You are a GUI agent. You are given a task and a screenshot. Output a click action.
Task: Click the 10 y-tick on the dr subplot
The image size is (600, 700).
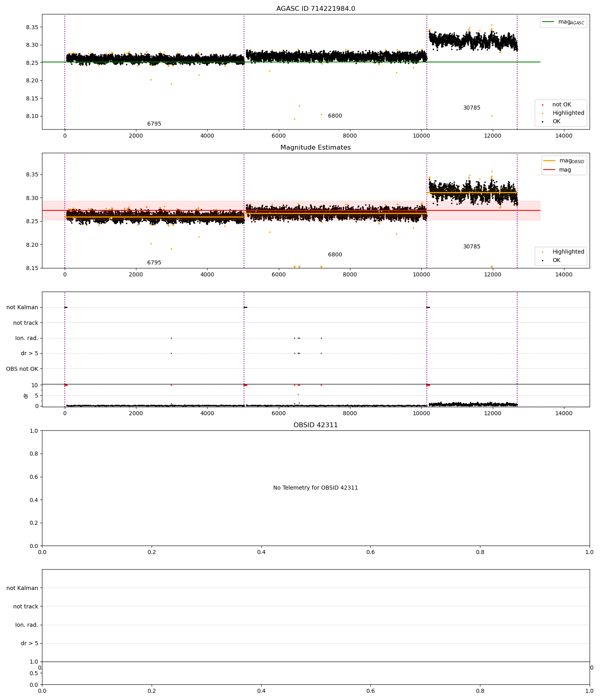point(35,385)
